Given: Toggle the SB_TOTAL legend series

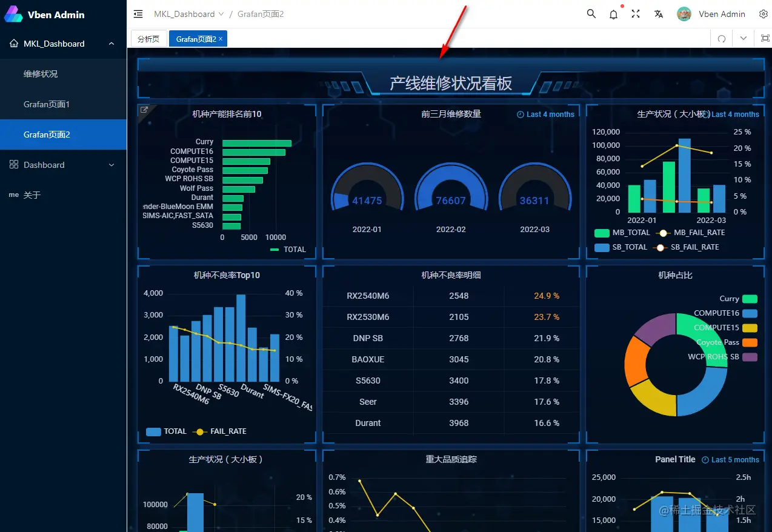Looking at the screenshot, I should click(621, 247).
